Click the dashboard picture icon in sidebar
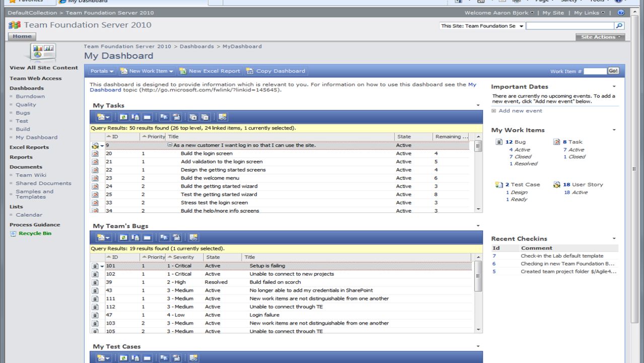644x363 pixels. pyautogui.click(x=42, y=52)
